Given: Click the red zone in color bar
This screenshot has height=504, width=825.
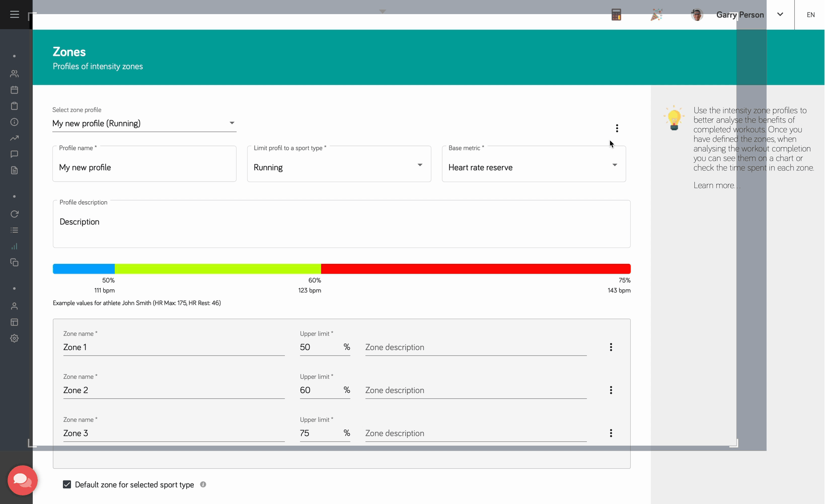Looking at the screenshot, I should point(475,269).
